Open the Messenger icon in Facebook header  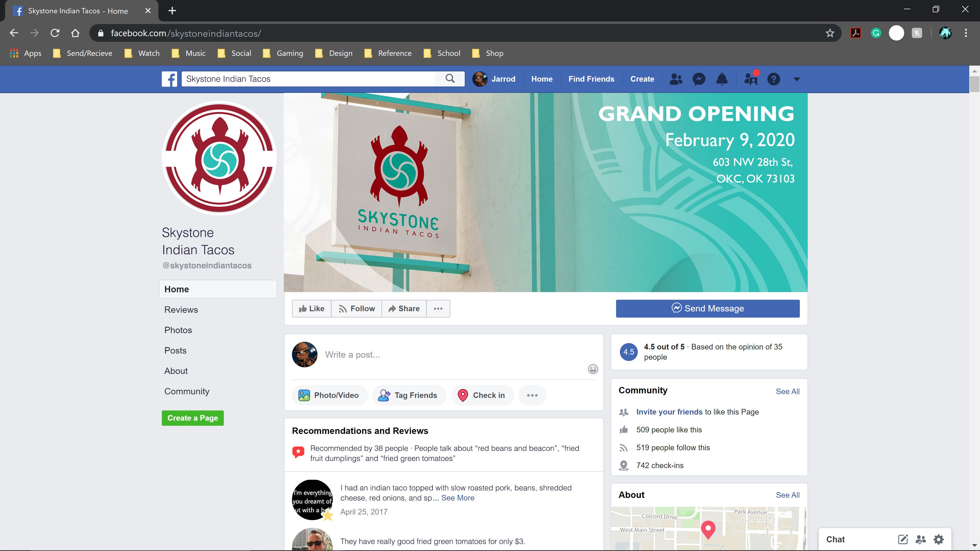(699, 79)
